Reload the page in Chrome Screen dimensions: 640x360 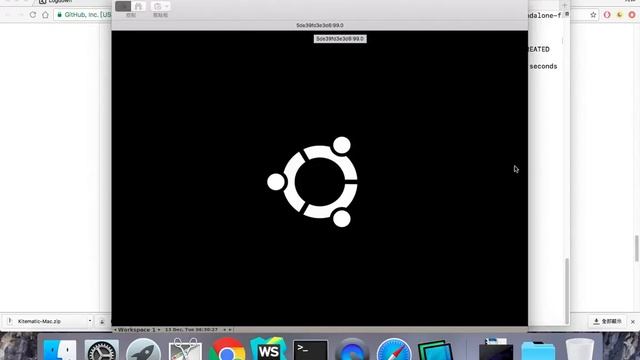click(x=33, y=15)
